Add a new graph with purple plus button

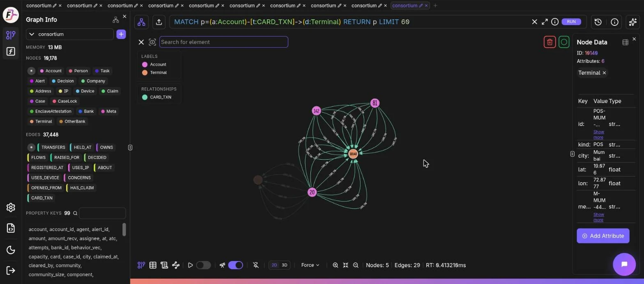121,34
